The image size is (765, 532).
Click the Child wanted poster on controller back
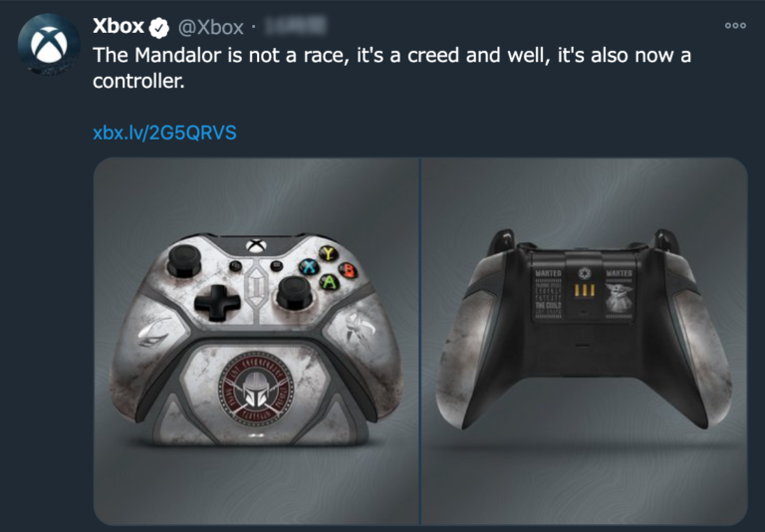619,294
